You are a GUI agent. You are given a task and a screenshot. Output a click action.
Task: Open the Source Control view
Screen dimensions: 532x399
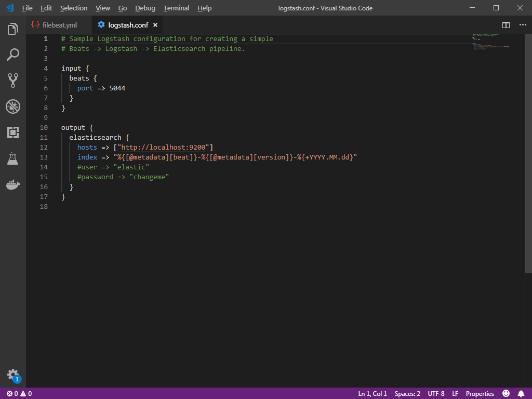[x=13, y=81]
